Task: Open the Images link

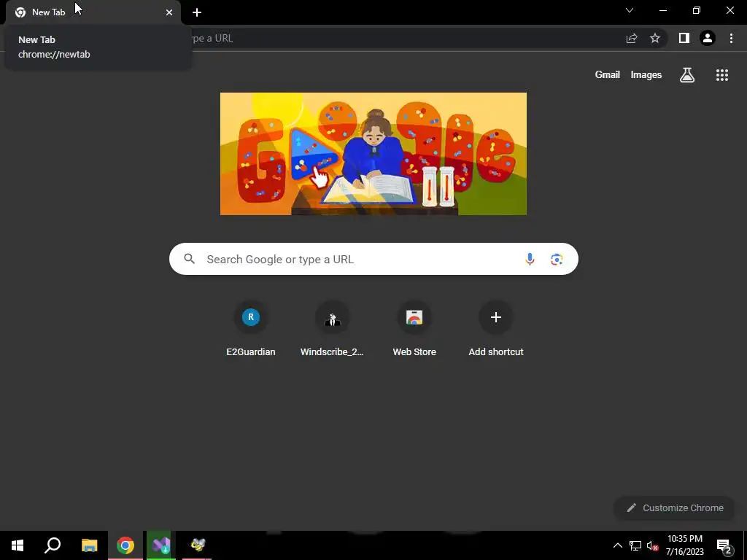Action: click(x=646, y=75)
